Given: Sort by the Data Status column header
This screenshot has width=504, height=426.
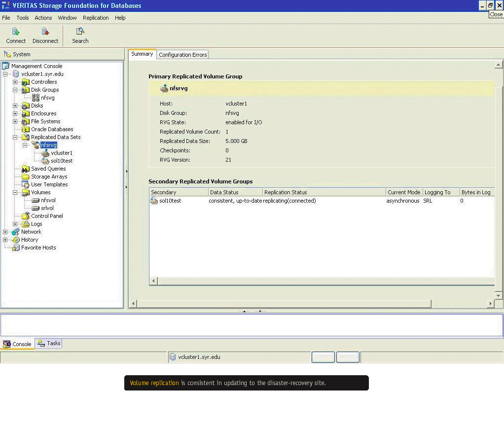Looking at the screenshot, I should pyautogui.click(x=235, y=192).
